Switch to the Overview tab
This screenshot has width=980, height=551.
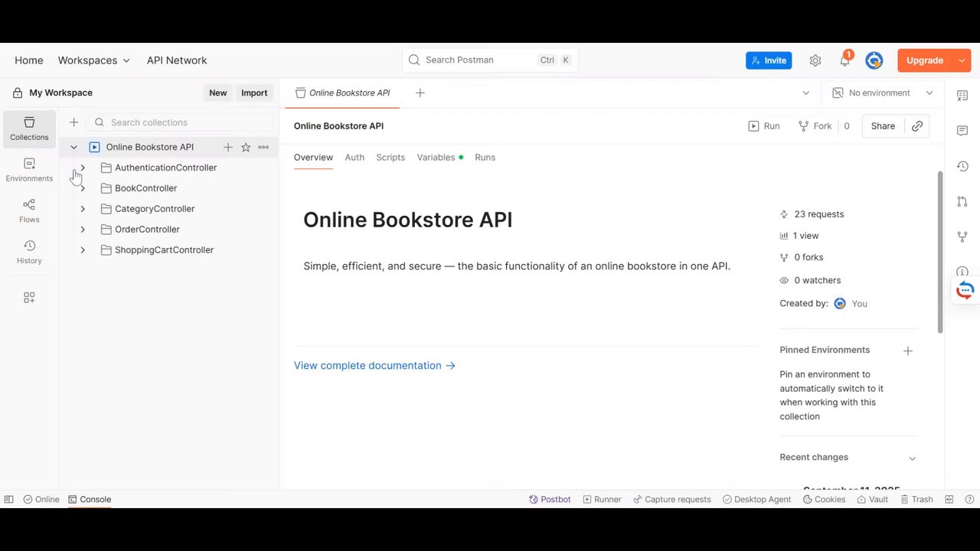coord(313,158)
